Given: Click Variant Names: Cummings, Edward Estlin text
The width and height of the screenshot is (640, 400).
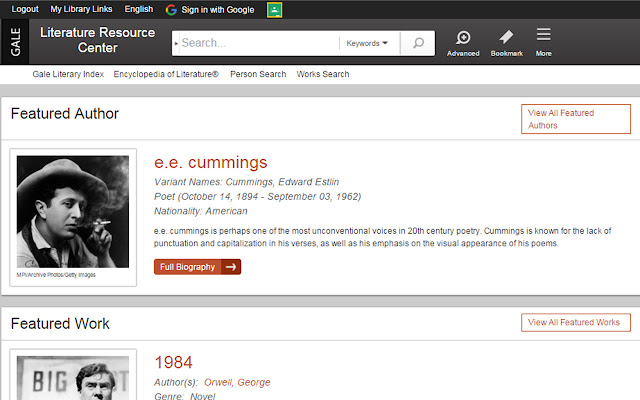Looking at the screenshot, I should click(247, 182).
